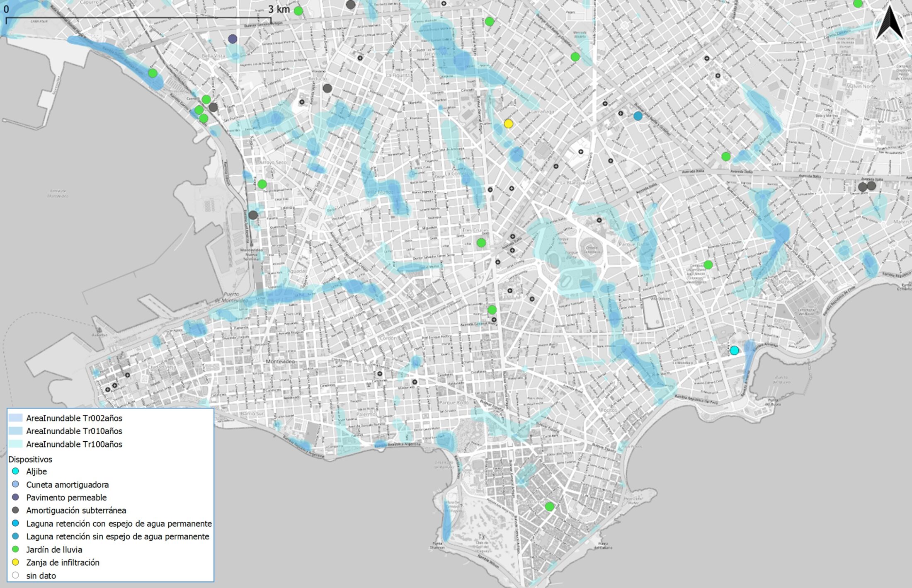
Task: Select the purple permeable pavement marker near Bella Vista
Action: pos(233,39)
